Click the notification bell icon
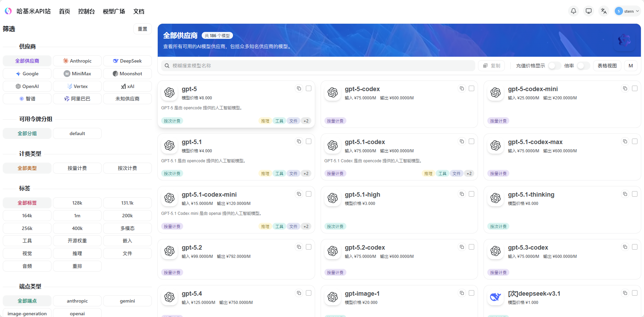The height and width of the screenshot is (317, 644). tap(573, 11)
